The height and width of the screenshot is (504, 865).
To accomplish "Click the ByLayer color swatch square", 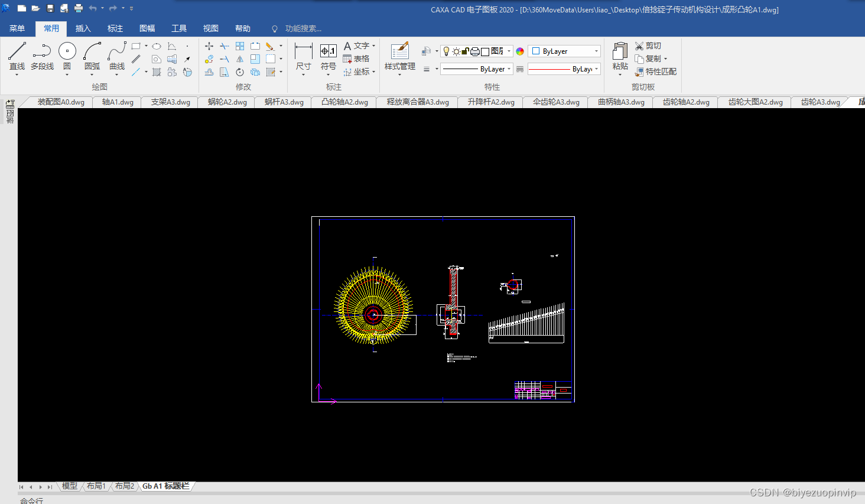I will (x=536, y=51).
